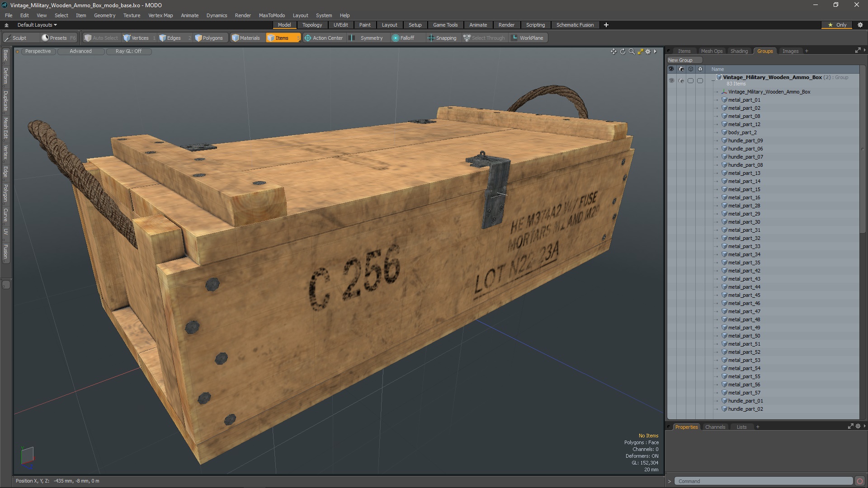Click the command record button
The width and height of the screenshot is (868, 488).
pos(860,481)
